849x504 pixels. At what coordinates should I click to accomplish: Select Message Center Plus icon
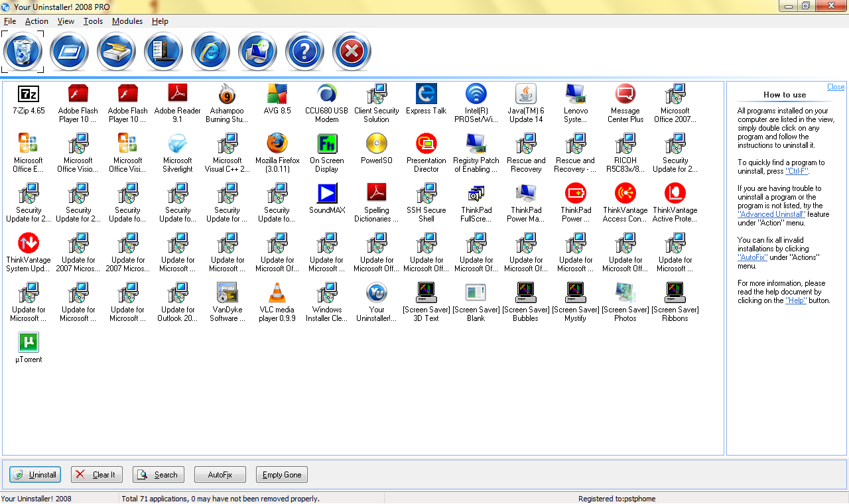click(625, 94)
